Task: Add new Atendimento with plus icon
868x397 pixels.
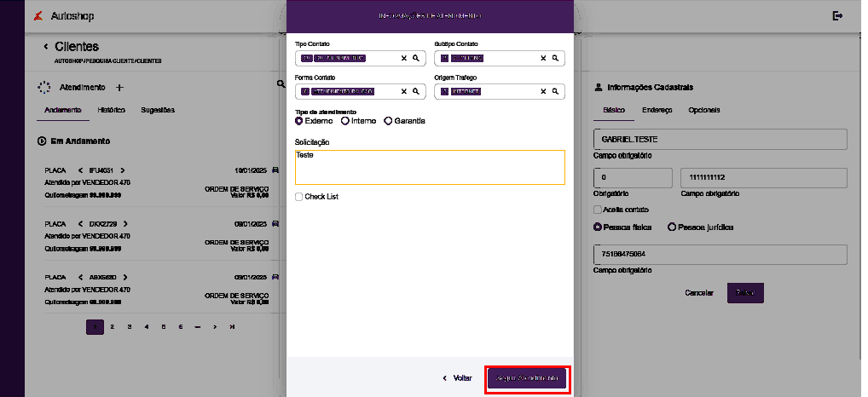Action: click(120, 88)
